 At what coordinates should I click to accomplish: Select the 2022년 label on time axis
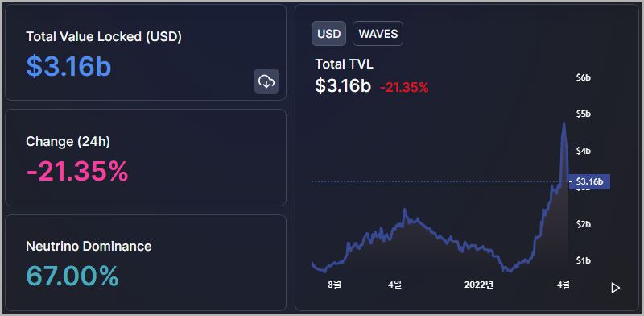(x=478, y=285)
